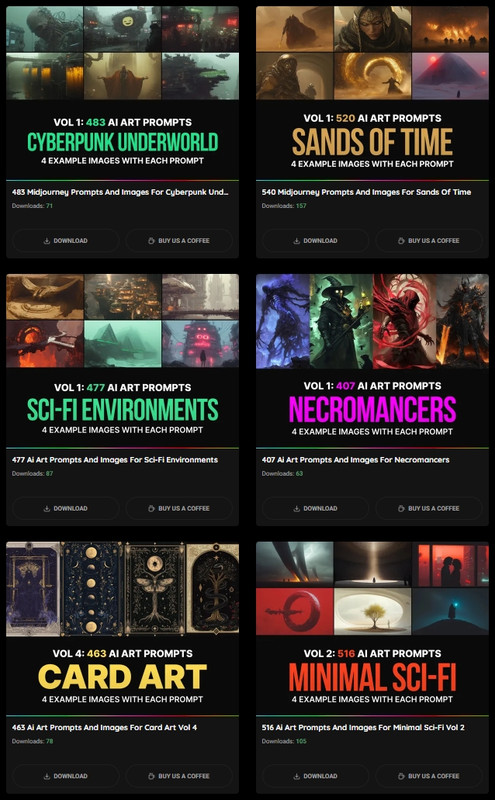Download the Minimal Sci-Fi Vol 2 pack
495x800 pixels.
[315, 777]
